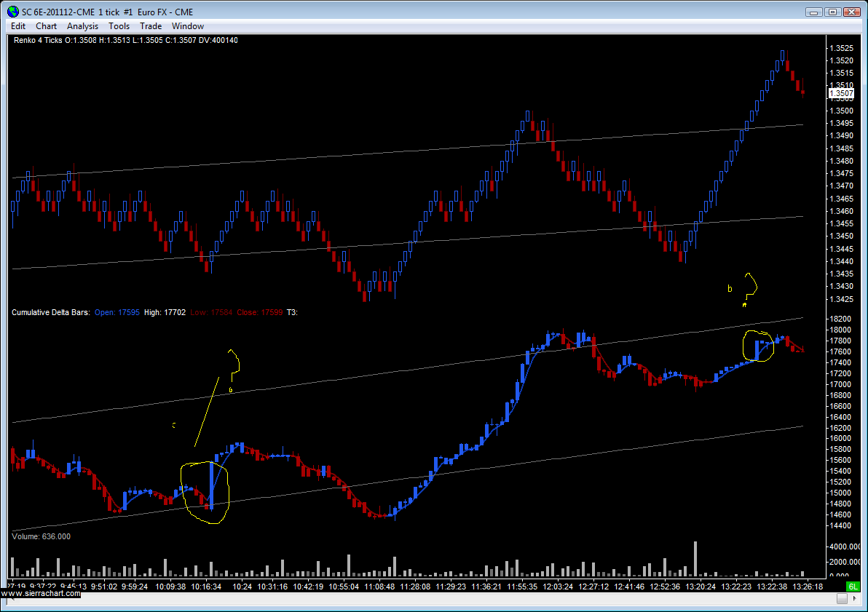Click the T3: label in delta header

tap(292, 312)
